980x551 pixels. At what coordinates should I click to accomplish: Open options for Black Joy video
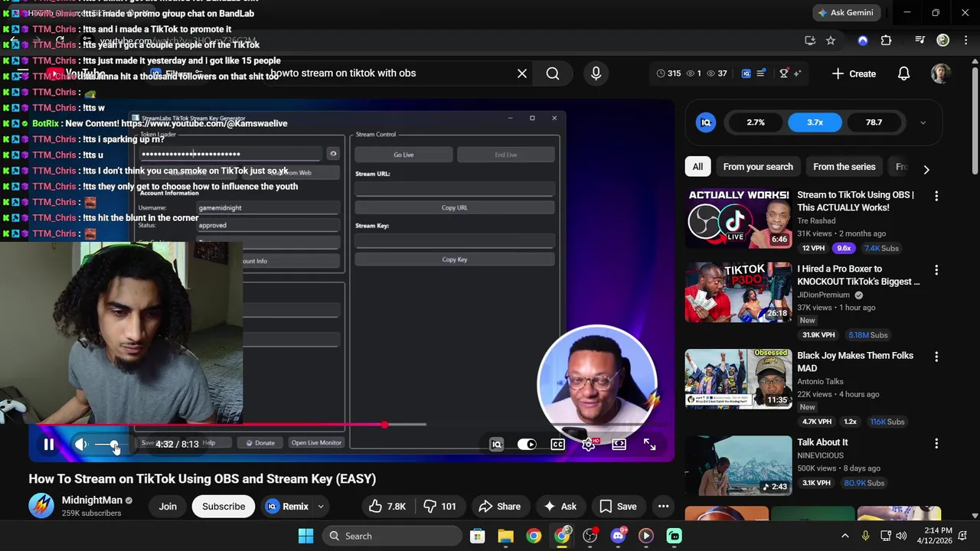click(936, 357)
